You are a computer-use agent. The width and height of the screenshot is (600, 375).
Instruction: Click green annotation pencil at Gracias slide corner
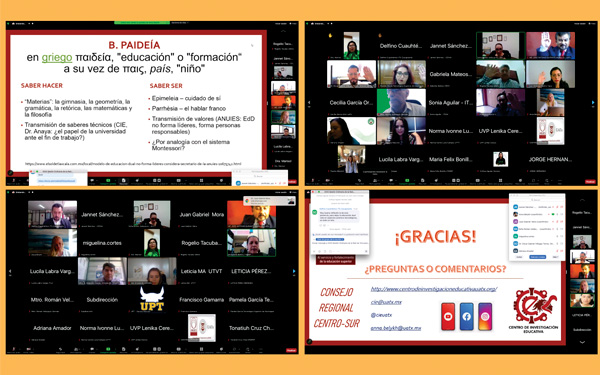[309, 341]
